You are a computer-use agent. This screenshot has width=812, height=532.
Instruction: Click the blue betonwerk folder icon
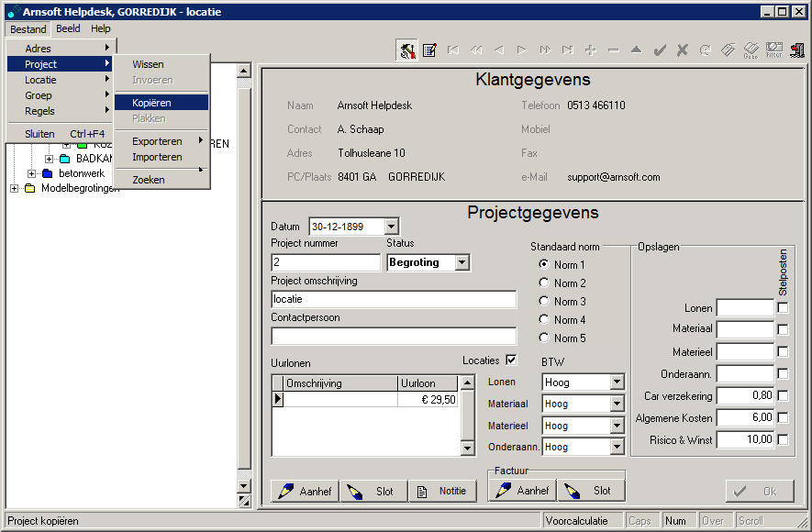pos(49,173)
